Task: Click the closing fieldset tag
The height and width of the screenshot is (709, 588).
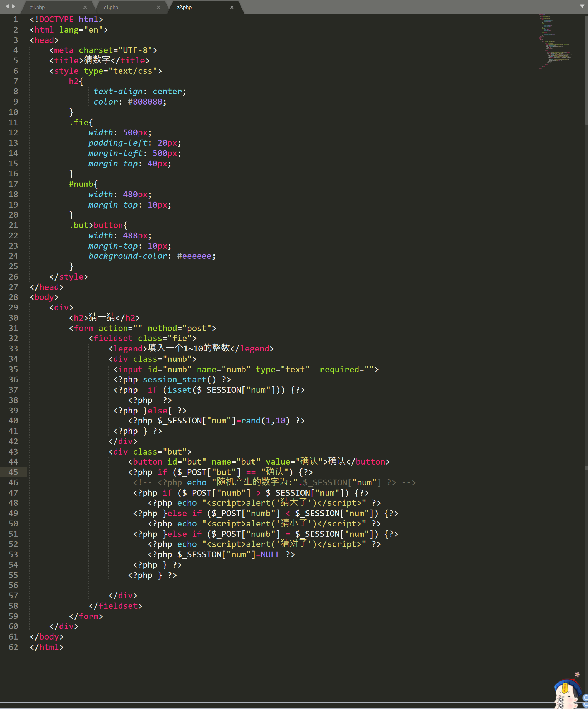Action: (x=116, y=606)
